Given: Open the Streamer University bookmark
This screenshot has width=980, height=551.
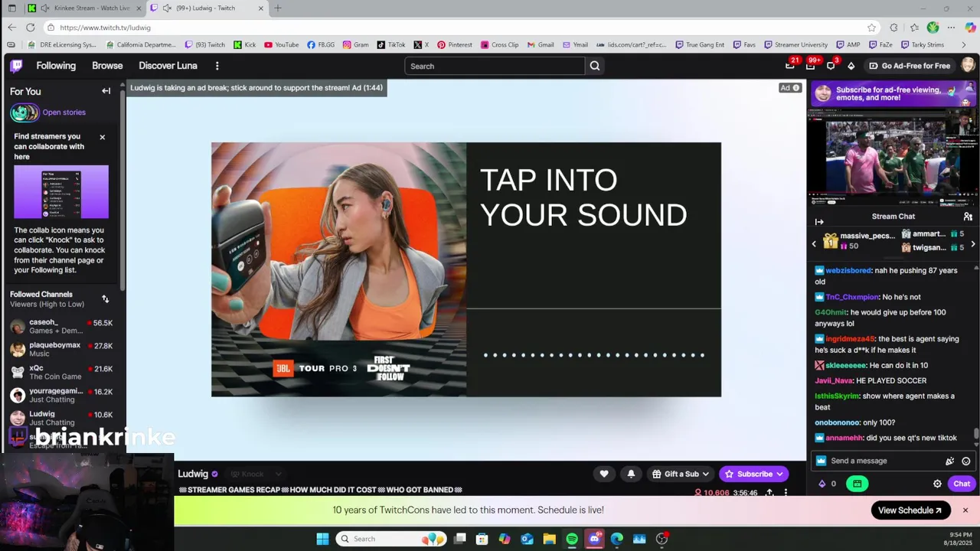Looking at the screenshot, I should [795, 44].
